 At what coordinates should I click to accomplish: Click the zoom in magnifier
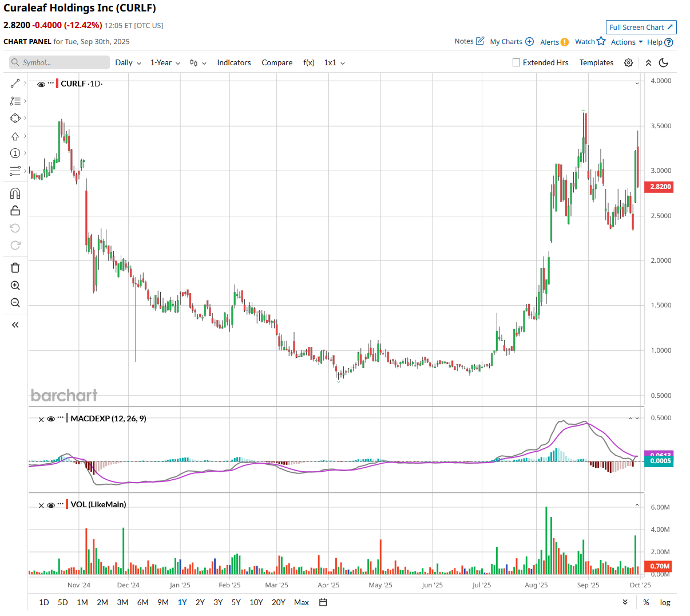(x=15, y=286)
